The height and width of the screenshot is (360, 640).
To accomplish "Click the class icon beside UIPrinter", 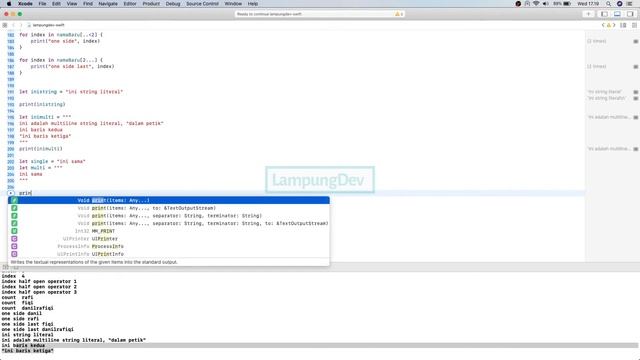I will point(14,238).
